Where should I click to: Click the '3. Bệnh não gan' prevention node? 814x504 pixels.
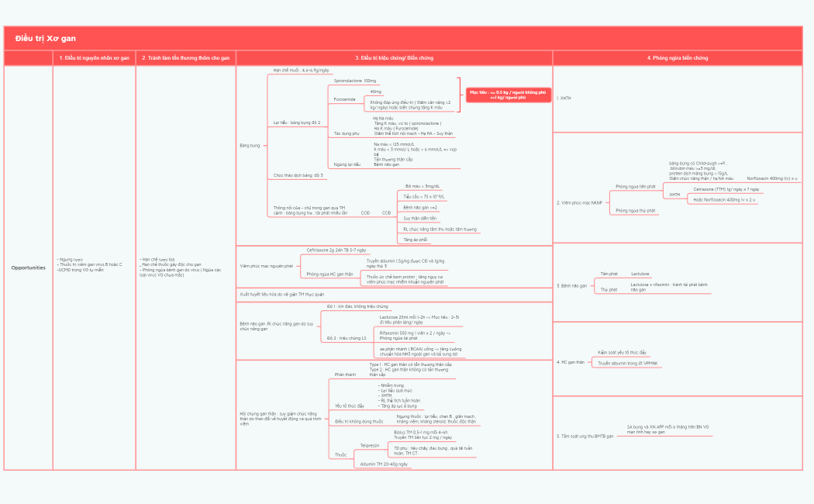(x=571, y=286)
